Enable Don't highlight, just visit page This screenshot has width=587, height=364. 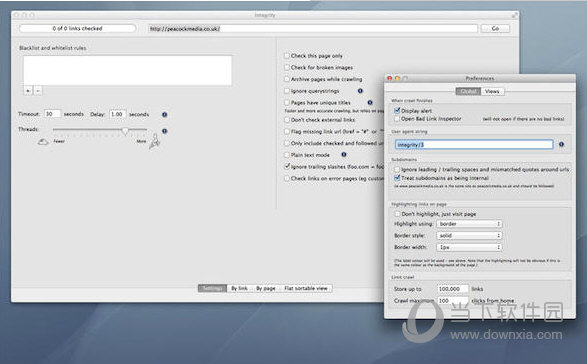coord(397,214)
